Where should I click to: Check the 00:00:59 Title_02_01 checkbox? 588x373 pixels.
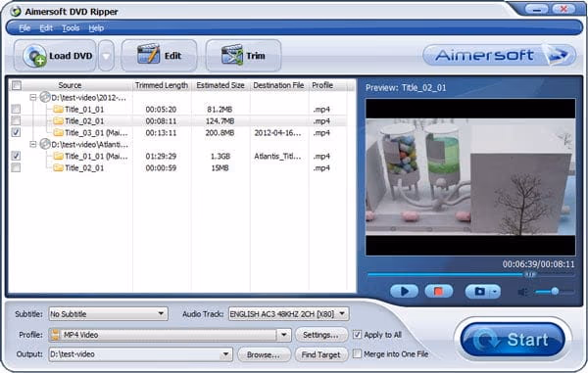click(16, 167)
